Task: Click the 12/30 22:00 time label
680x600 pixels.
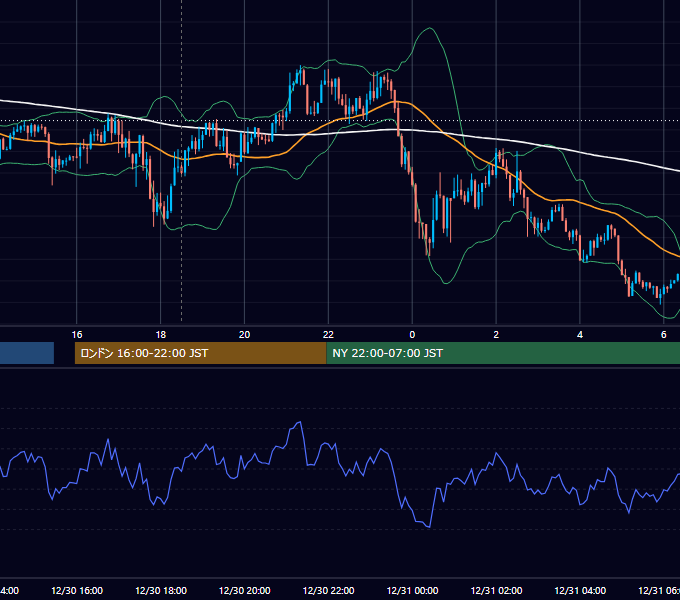Action: (328, 590)
